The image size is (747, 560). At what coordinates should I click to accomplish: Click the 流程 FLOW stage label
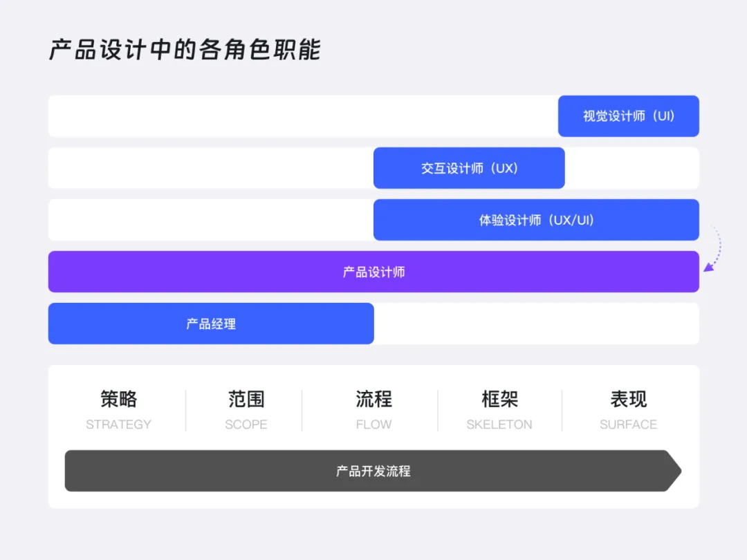(x=373, y=409)
